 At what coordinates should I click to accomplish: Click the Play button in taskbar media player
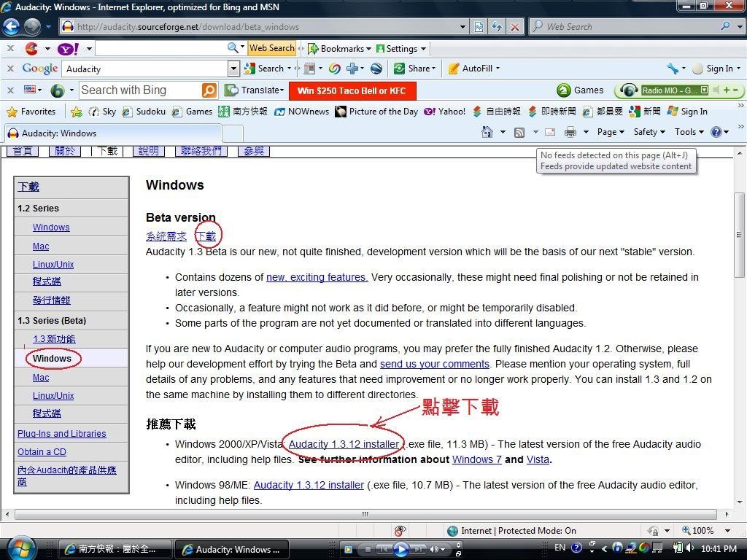(x=400, y=549)
